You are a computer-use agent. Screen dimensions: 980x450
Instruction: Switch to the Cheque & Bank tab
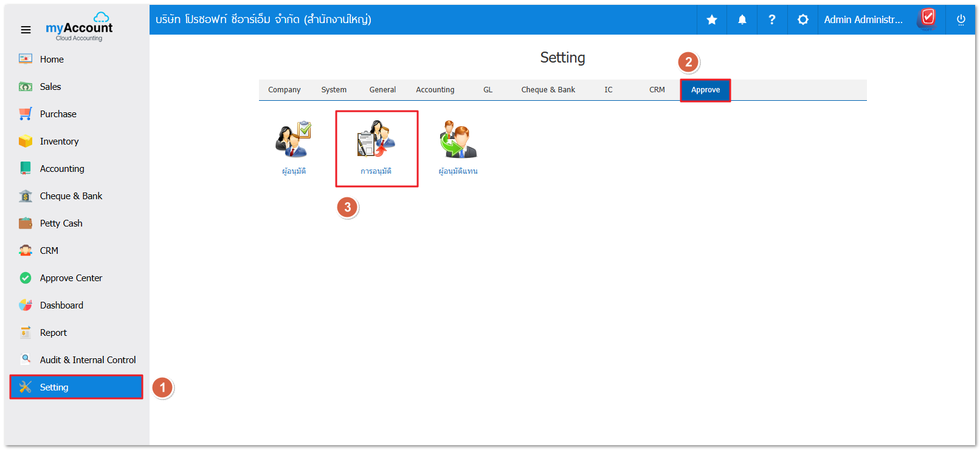click(x=548, y=90)
